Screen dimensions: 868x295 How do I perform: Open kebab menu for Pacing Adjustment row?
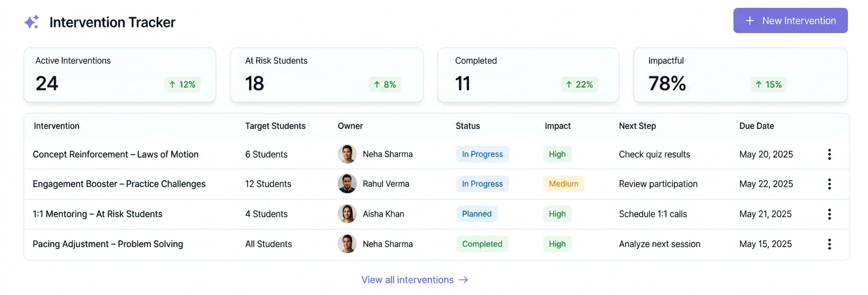point(829,244)
